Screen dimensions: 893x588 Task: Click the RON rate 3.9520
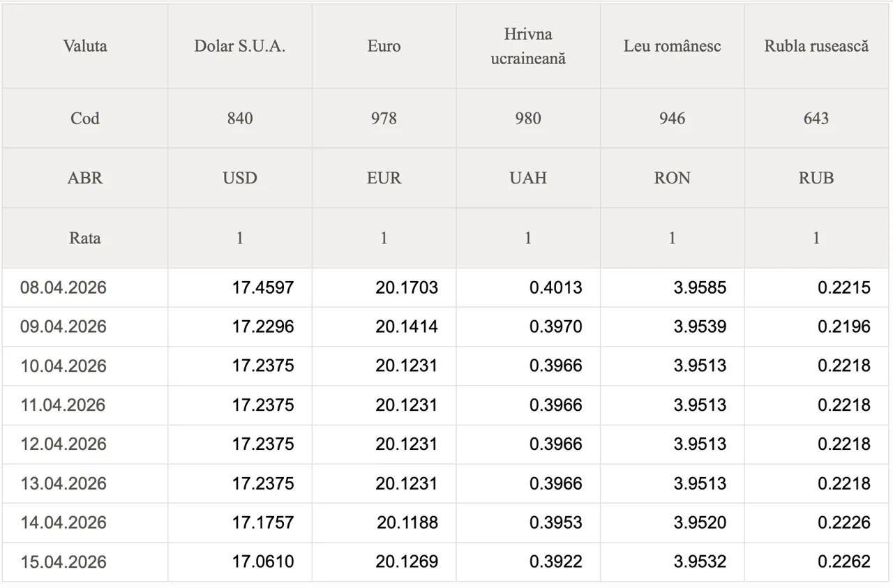pos(700,522)
